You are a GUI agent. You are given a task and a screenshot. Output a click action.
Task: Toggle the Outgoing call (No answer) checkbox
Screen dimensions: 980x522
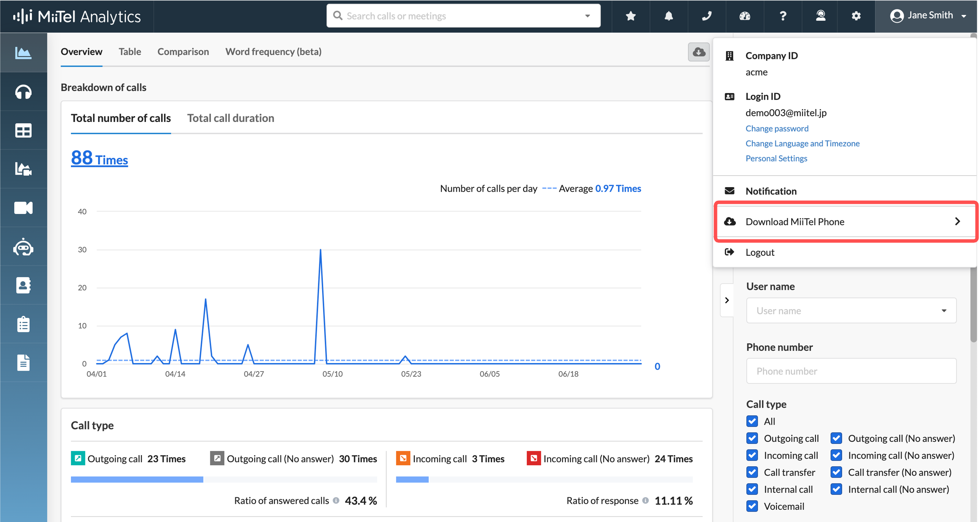[x=836, y=438]
